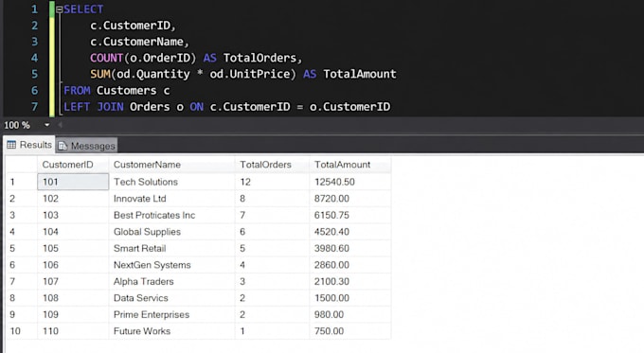Open the 100 % zoom dropdown
This screenshot has width=644, height=353.
click(46, 125)
